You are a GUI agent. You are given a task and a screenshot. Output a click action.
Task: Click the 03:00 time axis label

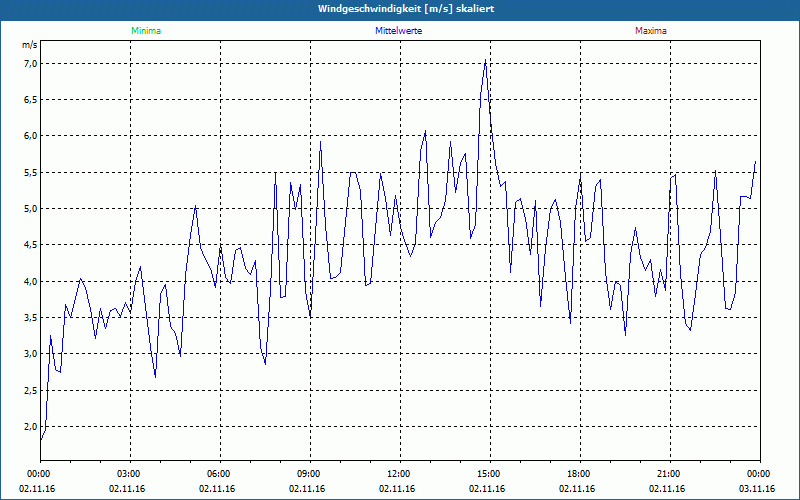[131, 474]
